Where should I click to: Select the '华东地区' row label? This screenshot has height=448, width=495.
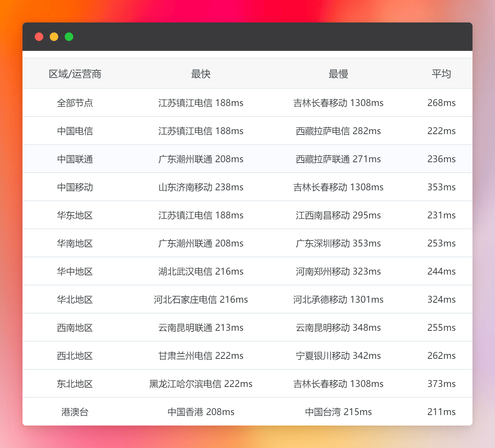pos(75,215)
